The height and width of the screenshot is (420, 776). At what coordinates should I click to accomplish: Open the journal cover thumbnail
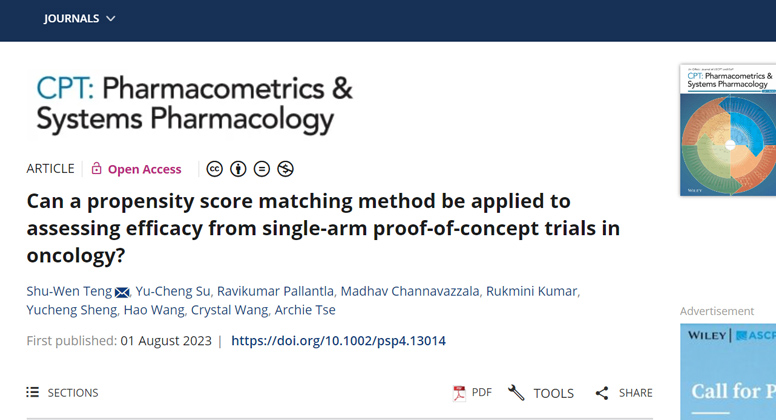tap(727, 130)
